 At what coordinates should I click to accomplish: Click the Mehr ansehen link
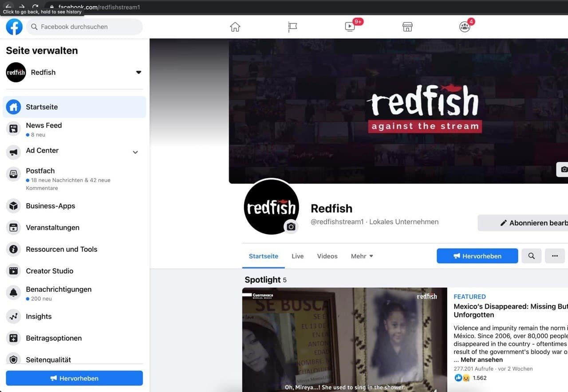(481, 360)
